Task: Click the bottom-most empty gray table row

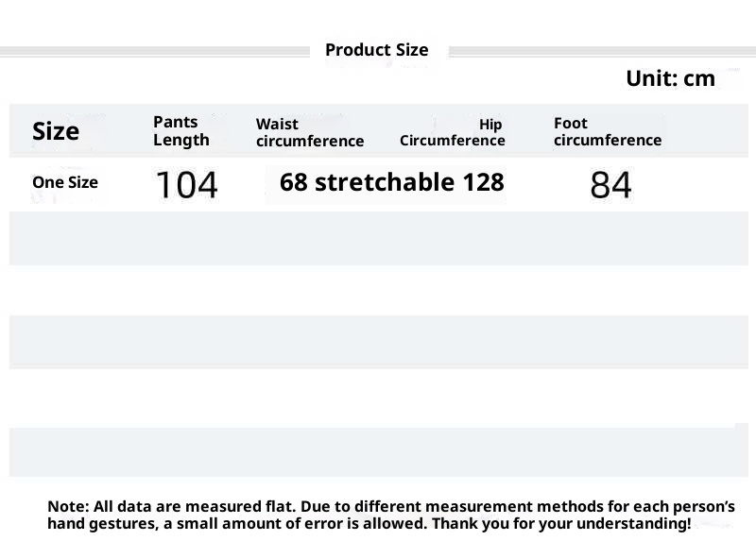Action: [378, 451]
